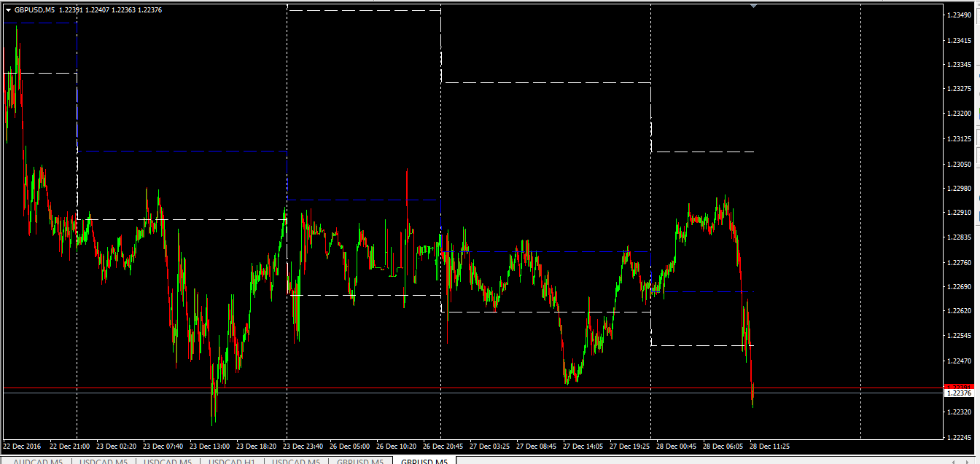Screen dimensions: 980x464
Task: Click the 1.23345 price axis value
Action: 959,64
